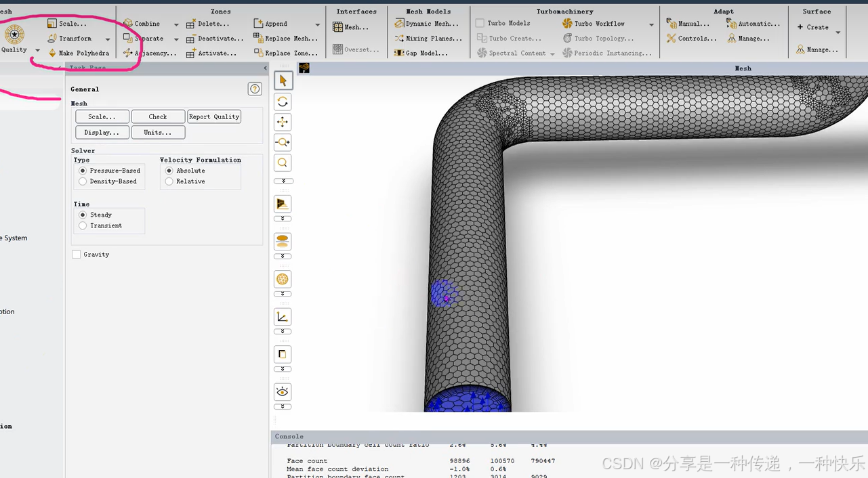Click the graphics window thumbnail icon
868x478 pixels.
point(304,68)
